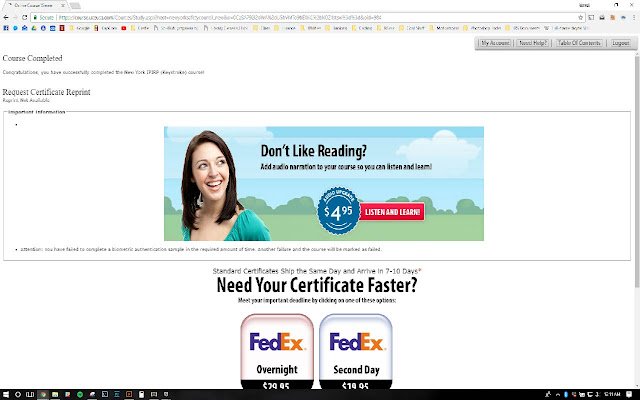640x400 pixels.
Task: Click the secure lock icon in address bar
Action: pos(36,18)
